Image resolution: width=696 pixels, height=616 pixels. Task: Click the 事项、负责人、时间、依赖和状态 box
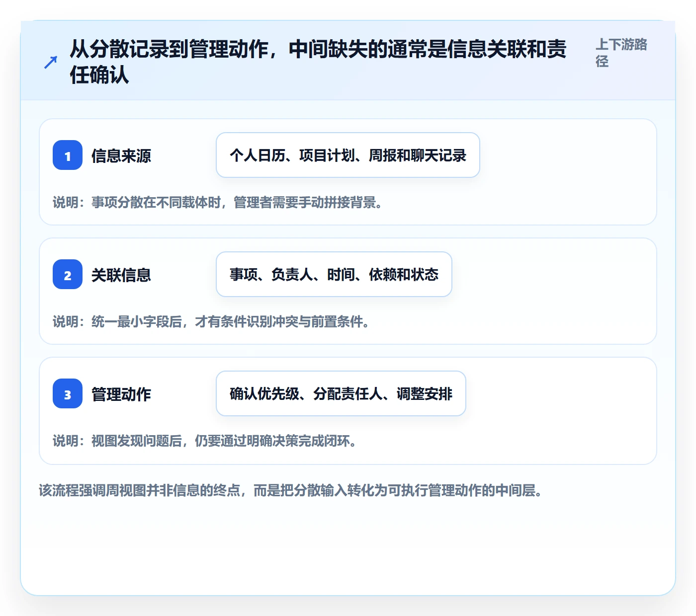coord(334,274)
